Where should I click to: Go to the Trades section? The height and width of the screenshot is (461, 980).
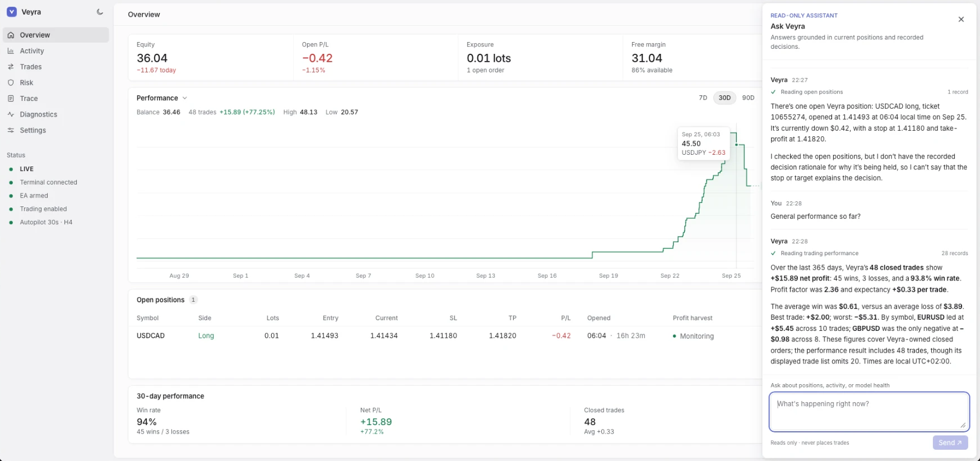tap(56, 67)
